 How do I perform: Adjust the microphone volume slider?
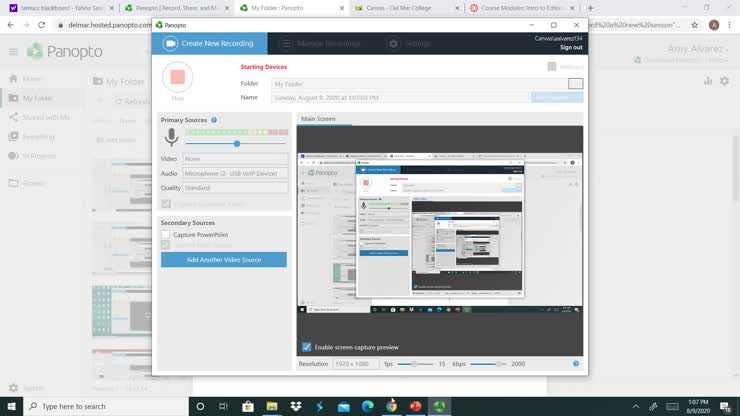click(236, 144)
